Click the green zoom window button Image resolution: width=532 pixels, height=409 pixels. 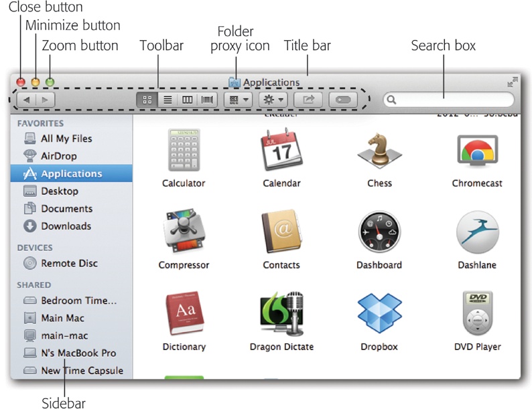click(50, 82)
